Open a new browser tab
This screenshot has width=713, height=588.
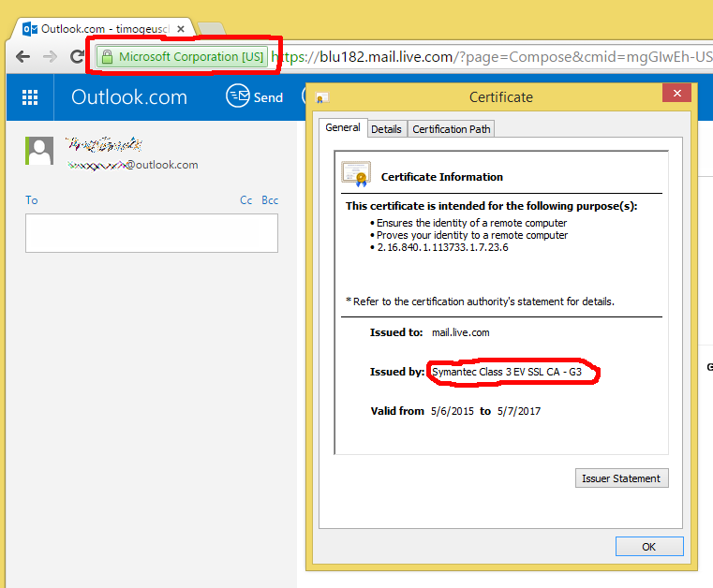[211, 28]
